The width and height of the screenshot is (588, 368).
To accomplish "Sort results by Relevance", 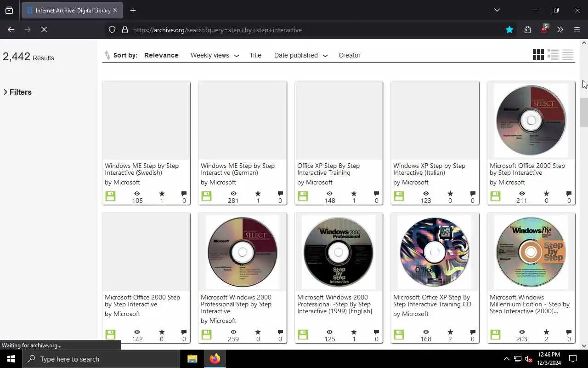I will pyautogui.click(x=161, y=55).
